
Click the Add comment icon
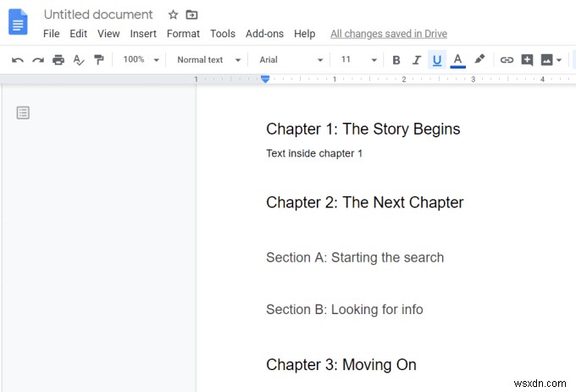[527, 60]
